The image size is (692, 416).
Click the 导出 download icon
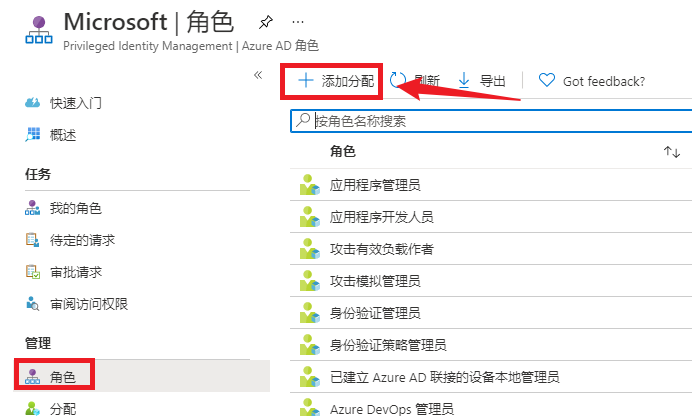pos(464,81)
